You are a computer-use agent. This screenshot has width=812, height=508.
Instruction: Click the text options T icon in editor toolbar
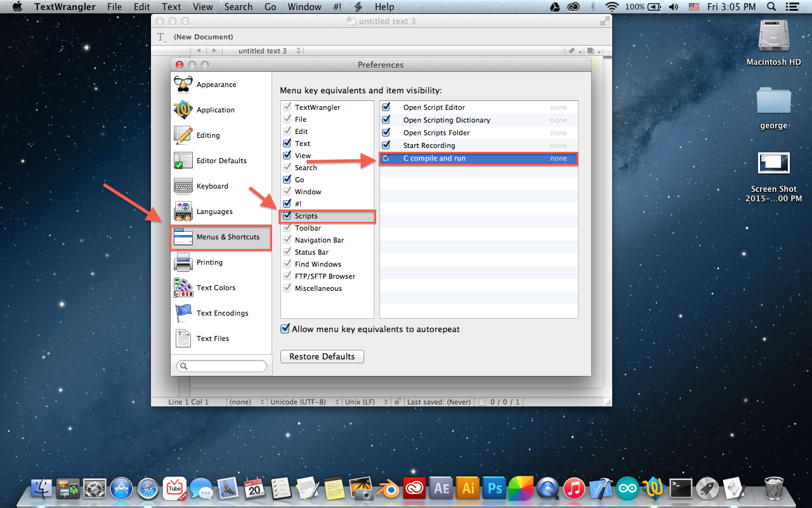point(161,37)
